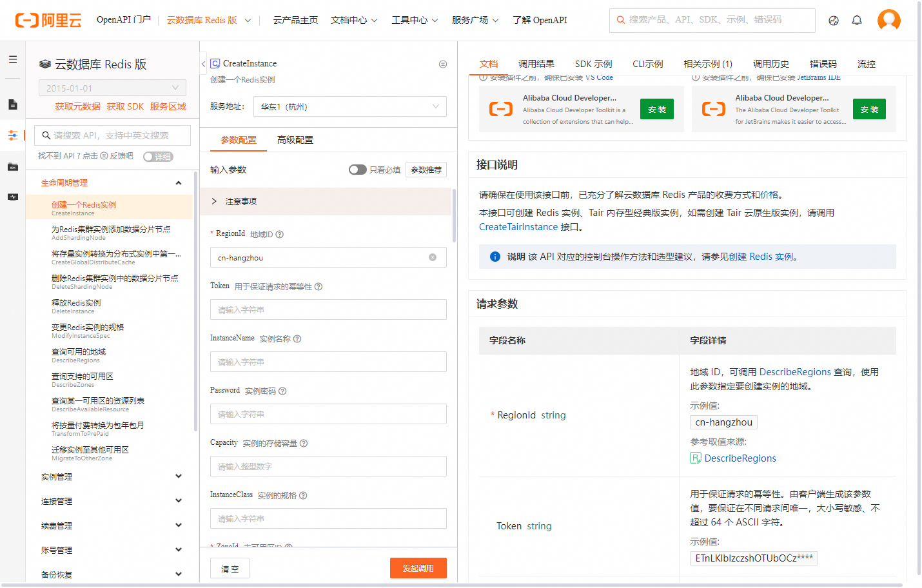Screen dimensions: 922x588
Task: Click the 参数推荐 button
Action: pyautogui.click(x=426, y=170)
